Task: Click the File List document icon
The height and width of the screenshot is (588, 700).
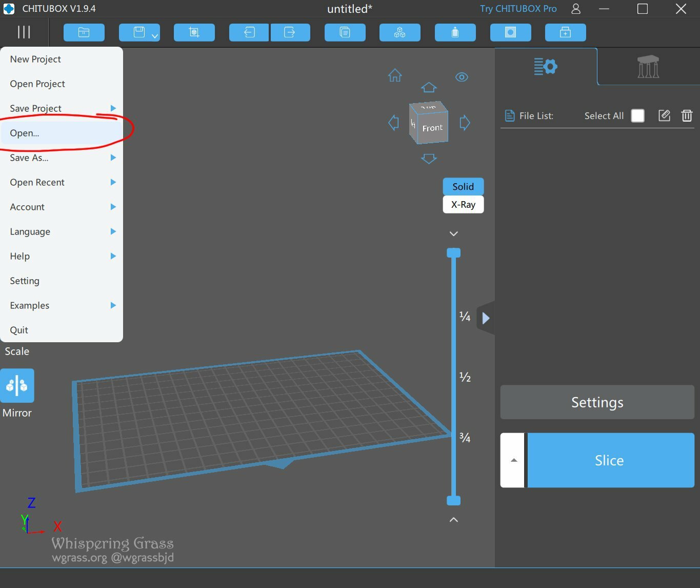Action: tap(509, 115)
